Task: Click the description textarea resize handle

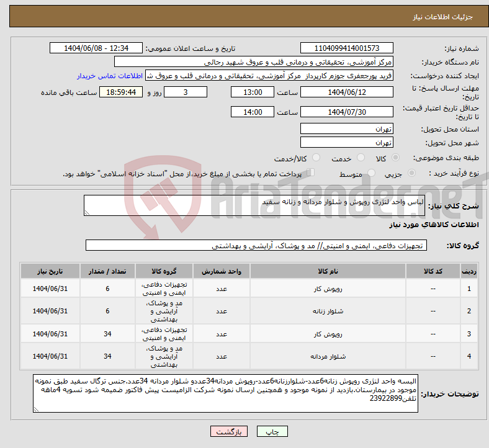Action: point(87,213)
